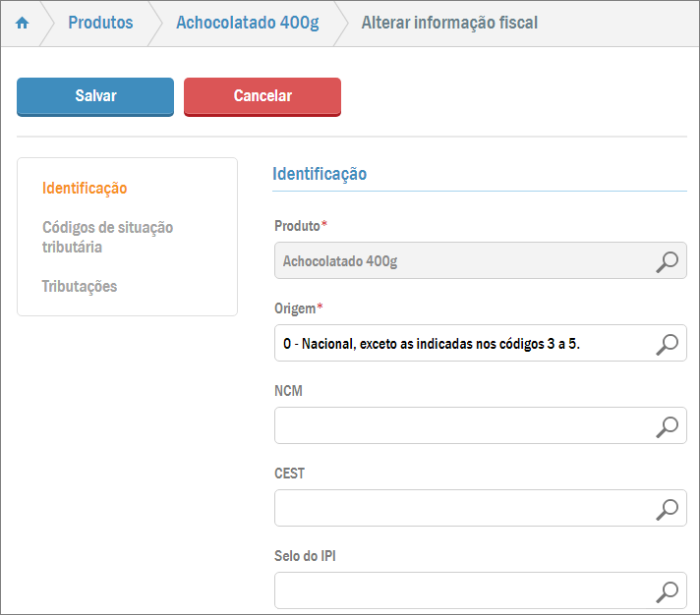Navigate to Produtos breadcrumb

[x=100, y=23]
